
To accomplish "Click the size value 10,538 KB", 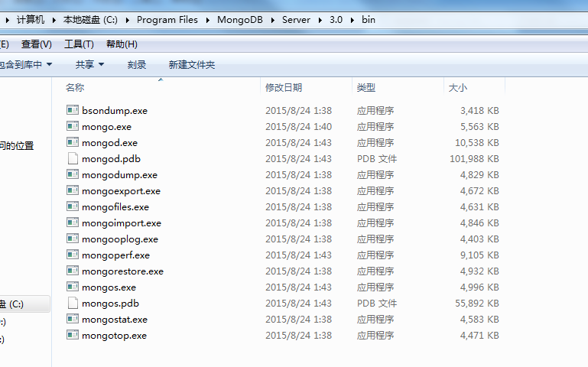I will pyautogui.click(x=477, y=143).
